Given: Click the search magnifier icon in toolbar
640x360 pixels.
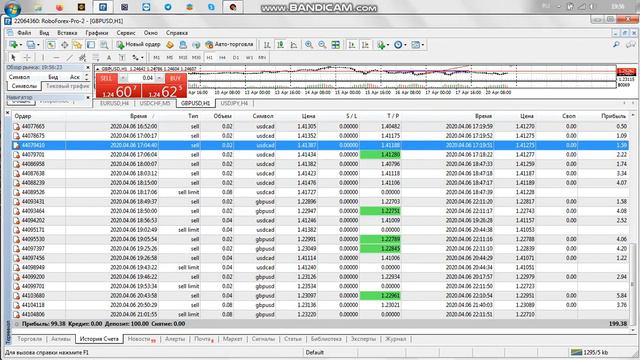Looking at the screenshot, I should tap(616, 44).
